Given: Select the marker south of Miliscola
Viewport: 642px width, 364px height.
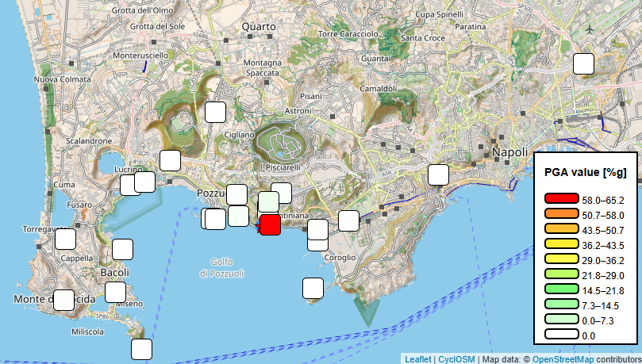Looking at the screenshot, I should click(142, 349).
